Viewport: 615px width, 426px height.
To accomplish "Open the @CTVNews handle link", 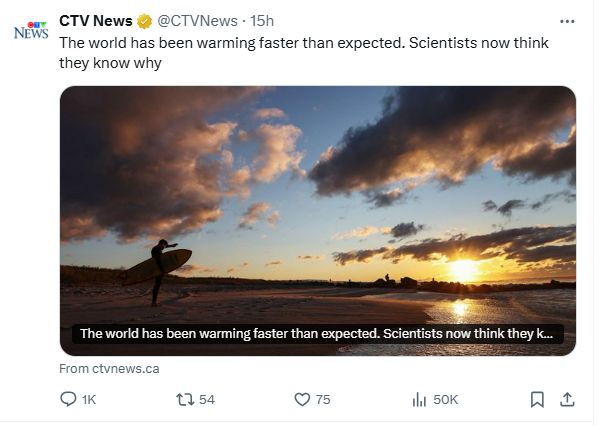I will point(197,21).
